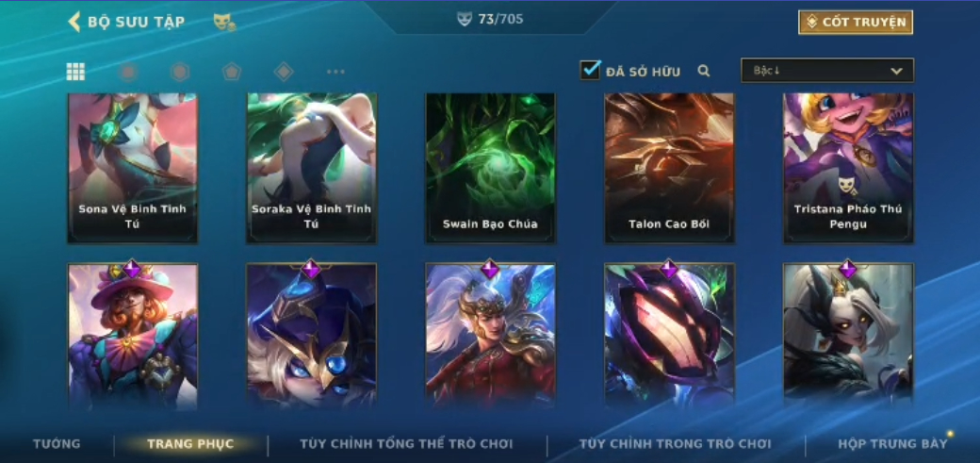Open the Tùy Chỉnh Trong Trò Chơi tab
The width and height of the screenshot is (980, 463).
tap(676, 443)
